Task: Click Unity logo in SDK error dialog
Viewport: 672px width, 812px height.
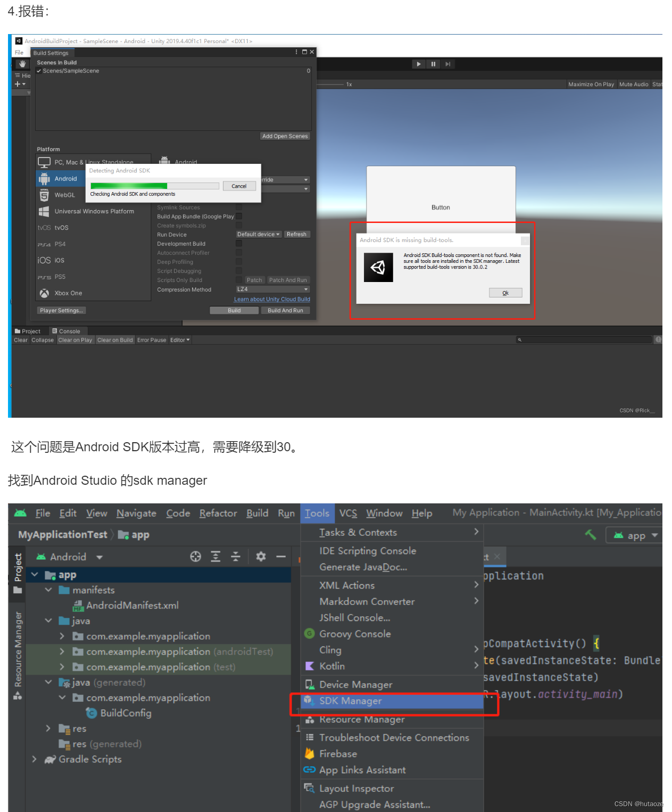Action: tap(378, 267)
